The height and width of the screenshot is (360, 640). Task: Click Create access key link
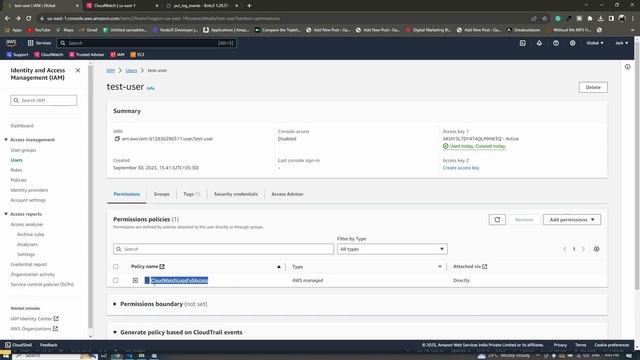pyautogui.click(x=461, y=168)
